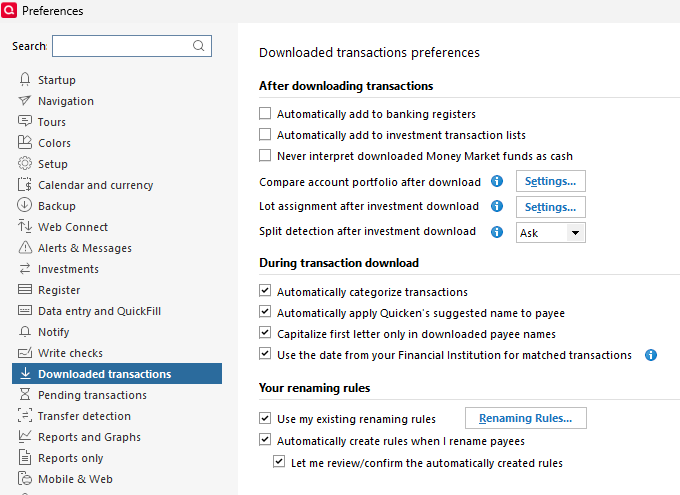The height and width of the screenshot is (495, 680).
Task: Open Settings for Lot assignment after download
Action: click(x=551, y=207)
